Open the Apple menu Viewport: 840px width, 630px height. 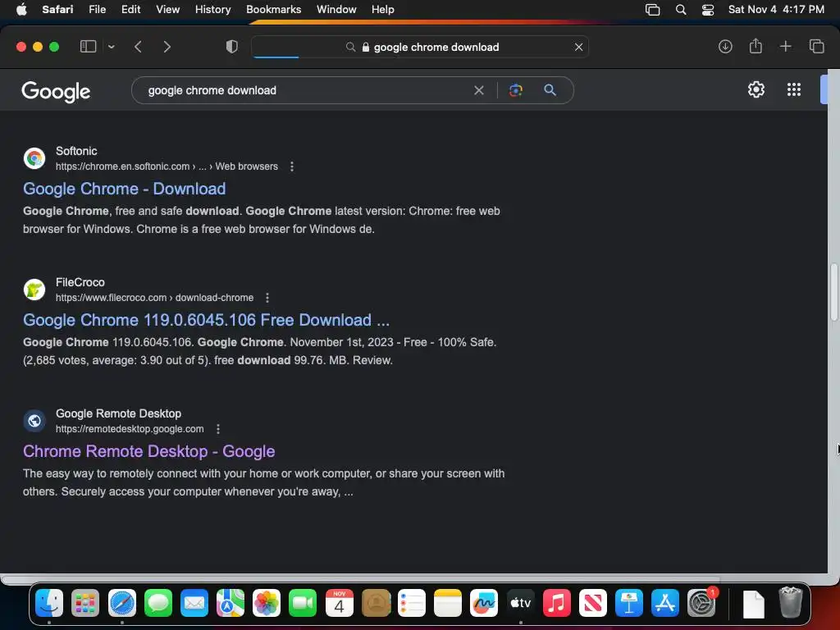coord(21,9)
